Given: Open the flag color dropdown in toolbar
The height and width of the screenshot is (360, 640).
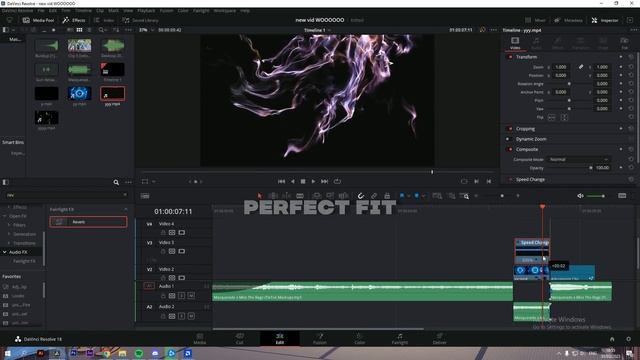Looking at the screenshot, I should [x=408, y=196].
